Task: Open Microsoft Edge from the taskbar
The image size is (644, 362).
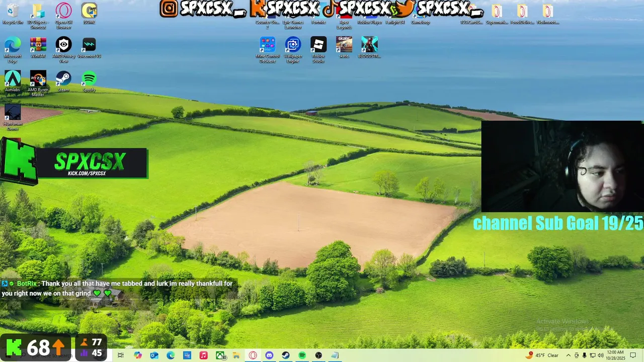Action: (x=171, y=355)
